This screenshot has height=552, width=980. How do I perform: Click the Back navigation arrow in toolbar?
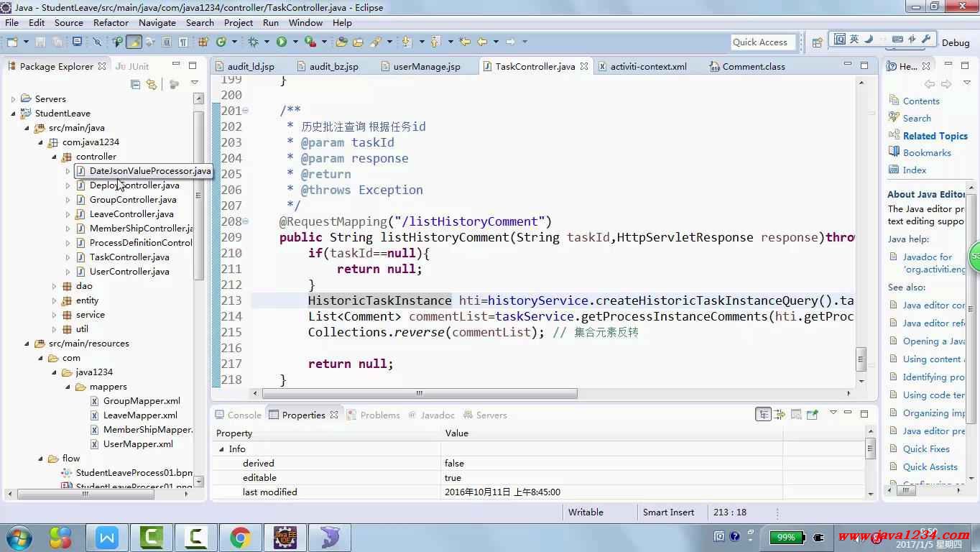click(x=482, y=42)
